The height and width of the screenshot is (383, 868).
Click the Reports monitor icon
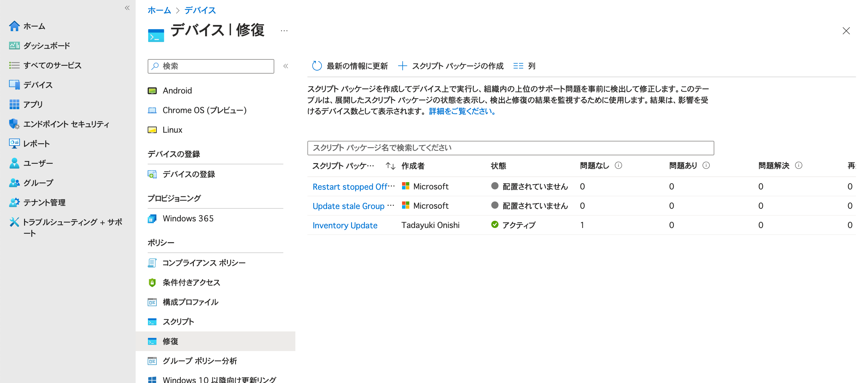click(14, 143)
